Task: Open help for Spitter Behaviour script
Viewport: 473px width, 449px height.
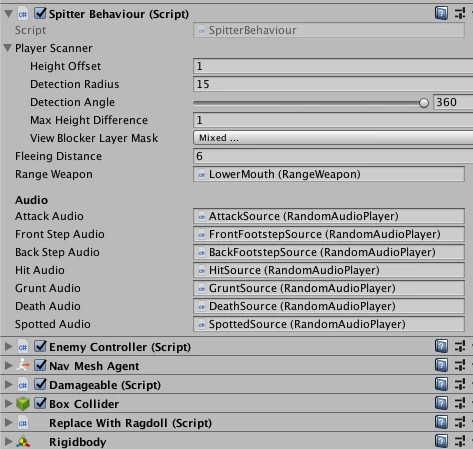Action: click(441, 13)
